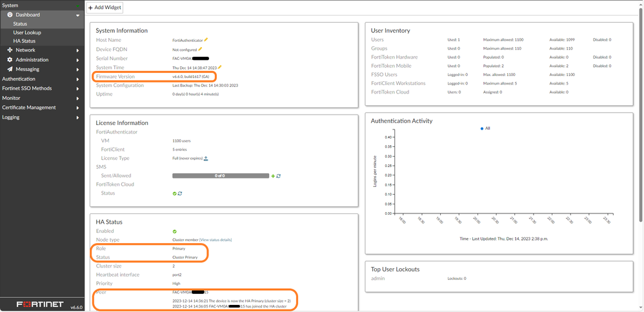Click FortiClient Workstations Available: 5 value
Screen dimensions: 644x312
pos(559,83)
